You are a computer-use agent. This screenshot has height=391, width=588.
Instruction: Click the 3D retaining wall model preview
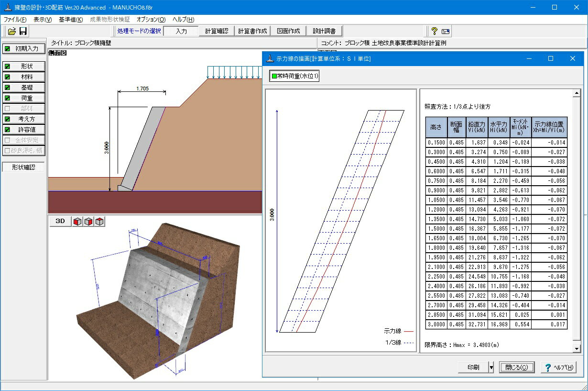click(158, 302)
